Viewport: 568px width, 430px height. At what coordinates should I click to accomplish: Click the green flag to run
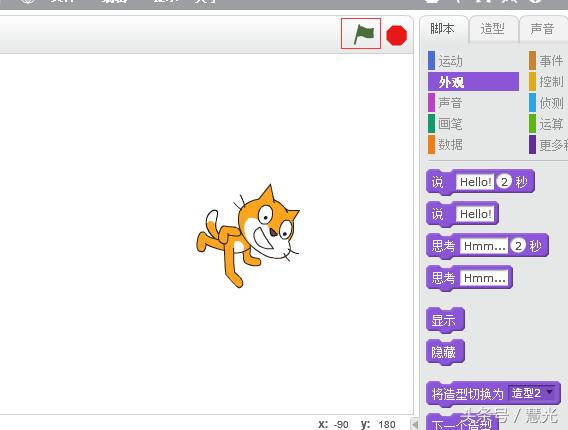[x=363, y=34]
